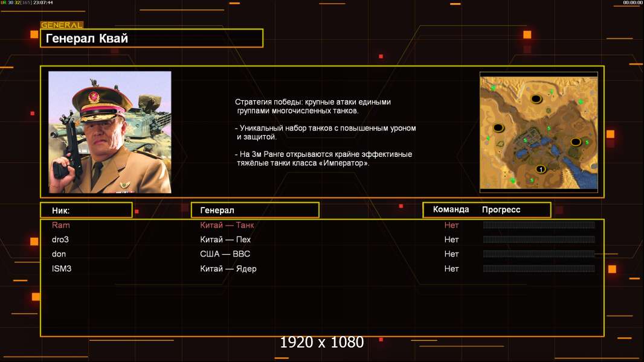Click the 00:00:00 timer at top right

(633, 2)
